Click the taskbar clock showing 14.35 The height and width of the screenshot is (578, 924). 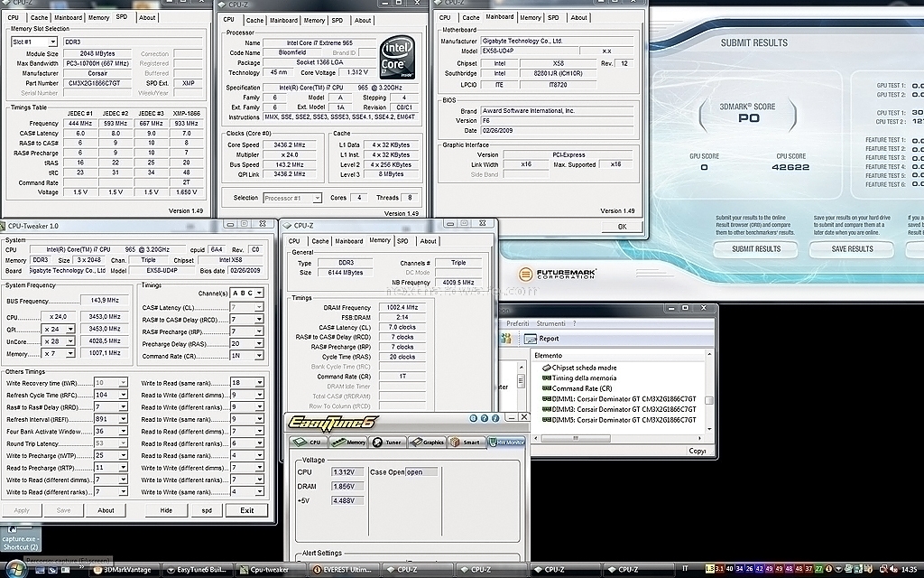click(x=909, y=570)
